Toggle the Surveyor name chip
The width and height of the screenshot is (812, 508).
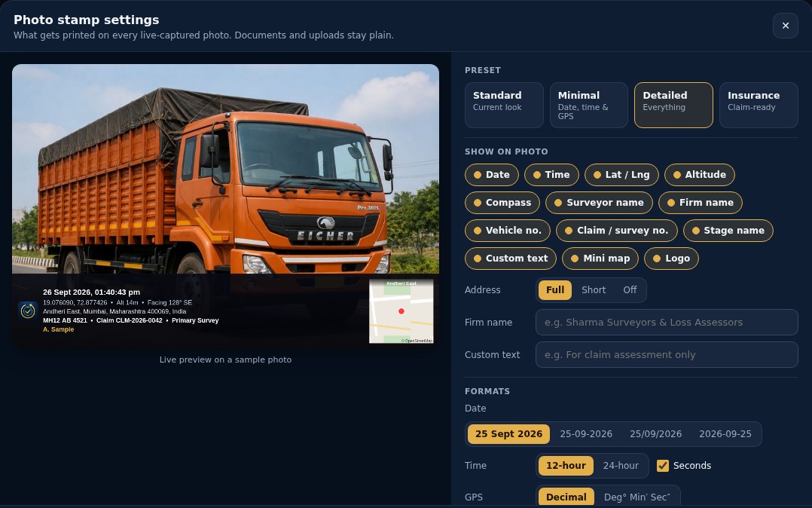click(599, 203)
